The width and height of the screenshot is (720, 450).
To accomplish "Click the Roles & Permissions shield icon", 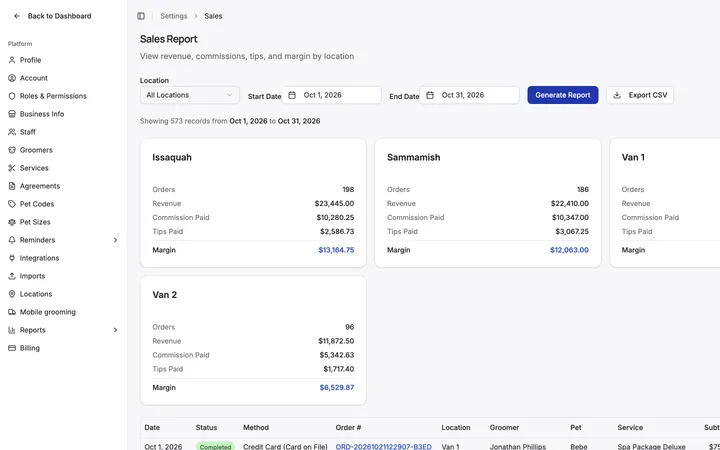I will tap(12, 96).
